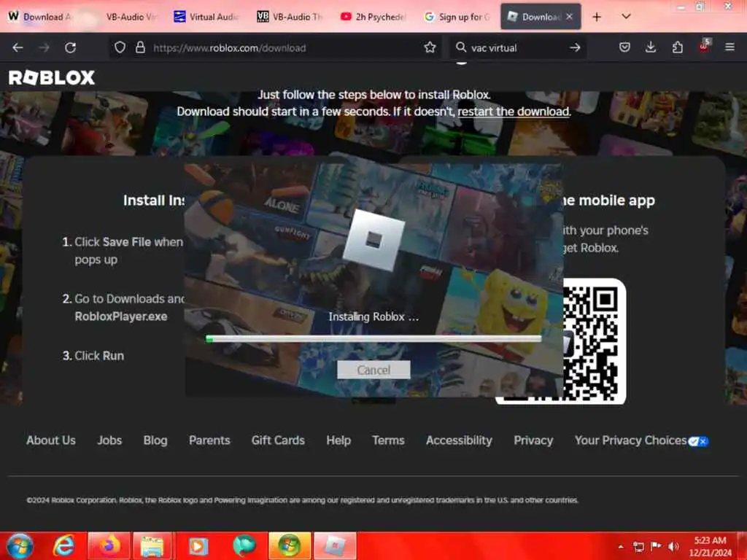
Task: Switch to the VB-Audio Vi tab
Action: (131, 17)
